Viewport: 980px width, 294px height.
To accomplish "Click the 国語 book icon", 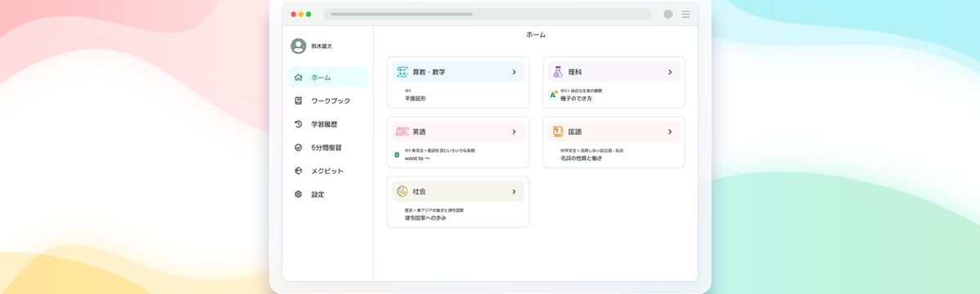I will pos(558,131).
